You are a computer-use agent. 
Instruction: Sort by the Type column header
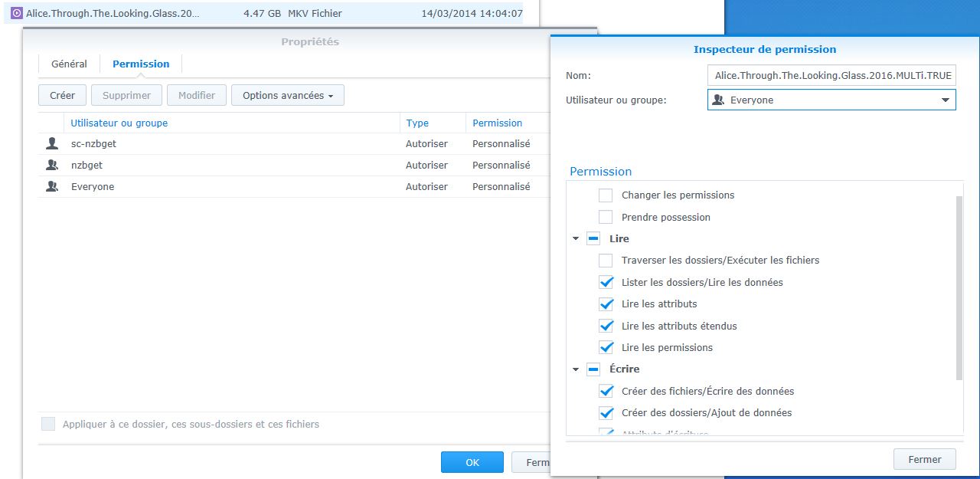click(433, 123)
